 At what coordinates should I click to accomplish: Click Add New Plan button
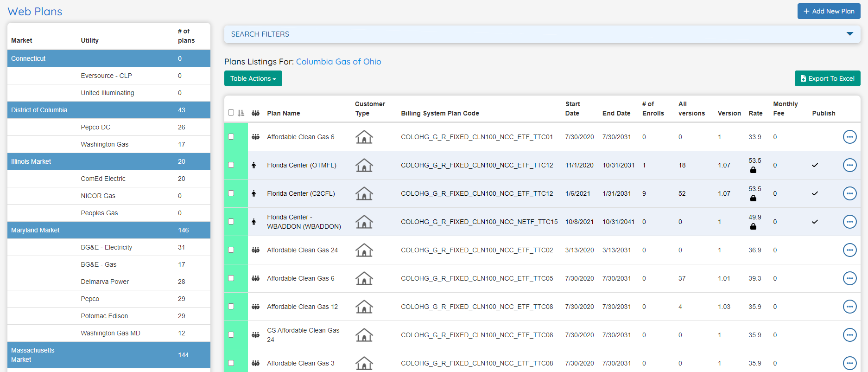[x=829, y=11]
